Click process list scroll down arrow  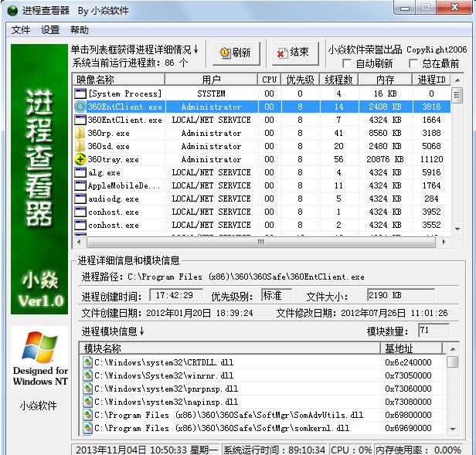[x=457, y=229]
